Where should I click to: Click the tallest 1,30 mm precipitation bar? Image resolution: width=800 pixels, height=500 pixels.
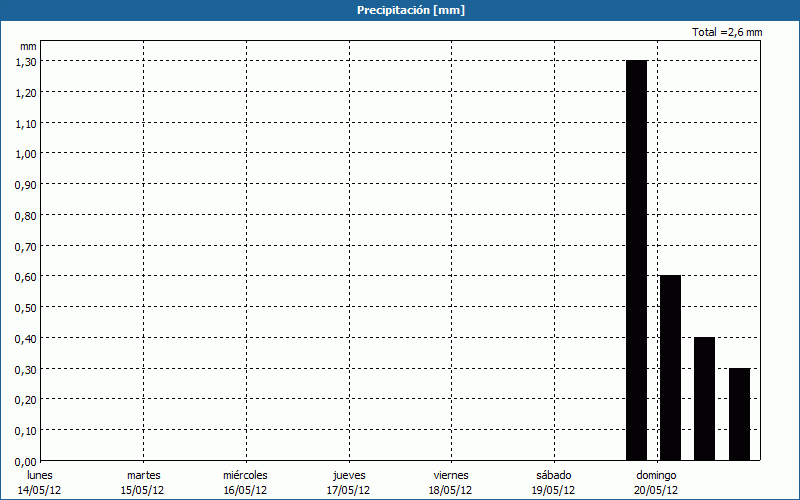(636, 260)
